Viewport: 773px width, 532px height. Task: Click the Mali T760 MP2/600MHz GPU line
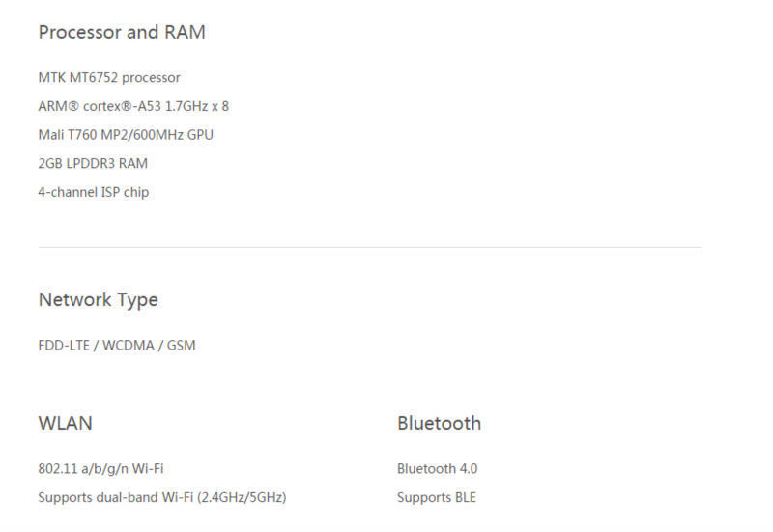(126, 135)
